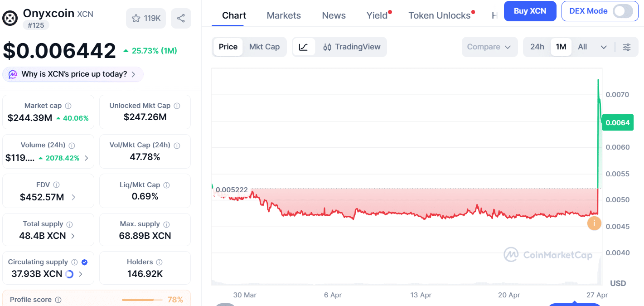Open Why is XCN's price up today
The image size is (644, 306).
[x=73, y=74]
